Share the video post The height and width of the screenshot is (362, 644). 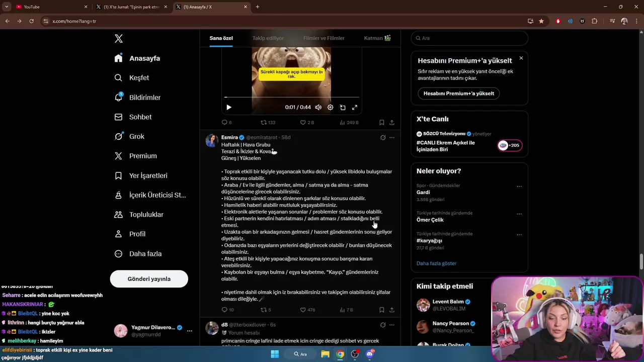(x=392, y=123)
